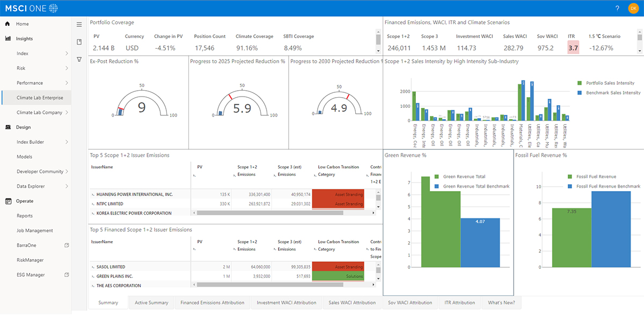644x322 pixels.
Task: Click the highlighted ITR value 3.7
Action: (x=573, y=48)
